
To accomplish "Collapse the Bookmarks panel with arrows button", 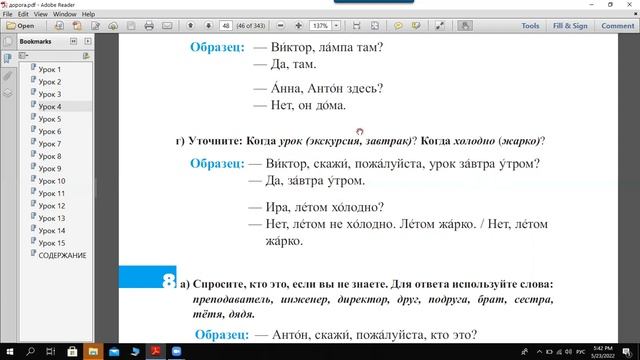I will coord(73,41).
